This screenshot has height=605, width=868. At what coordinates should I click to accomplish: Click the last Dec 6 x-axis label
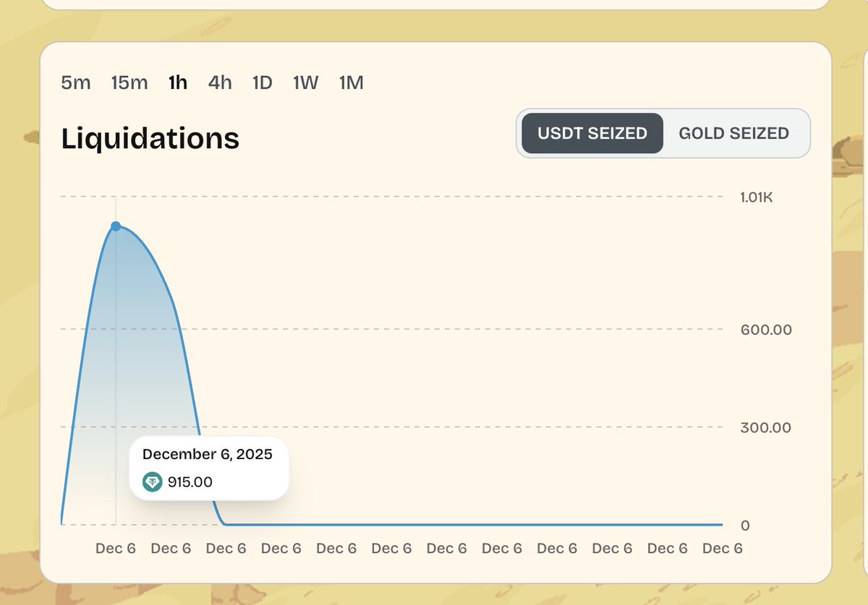pos(723,549)
